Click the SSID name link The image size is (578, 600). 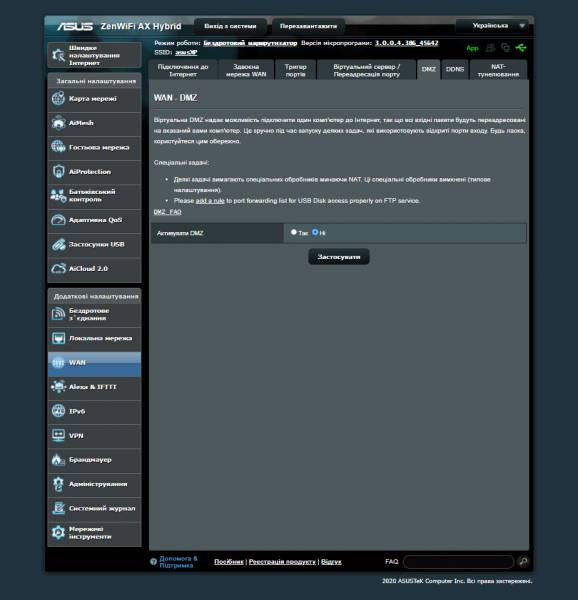186,52
